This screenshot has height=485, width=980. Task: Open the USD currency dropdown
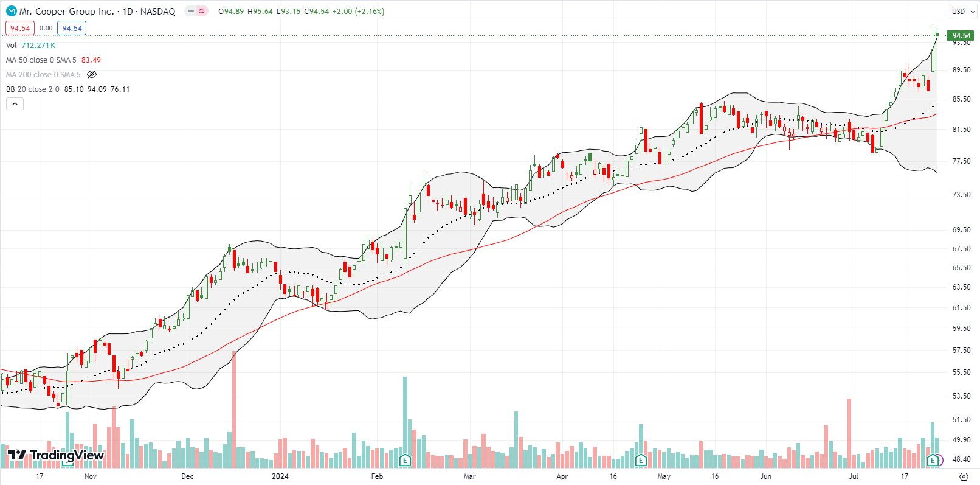click(963, 11)
